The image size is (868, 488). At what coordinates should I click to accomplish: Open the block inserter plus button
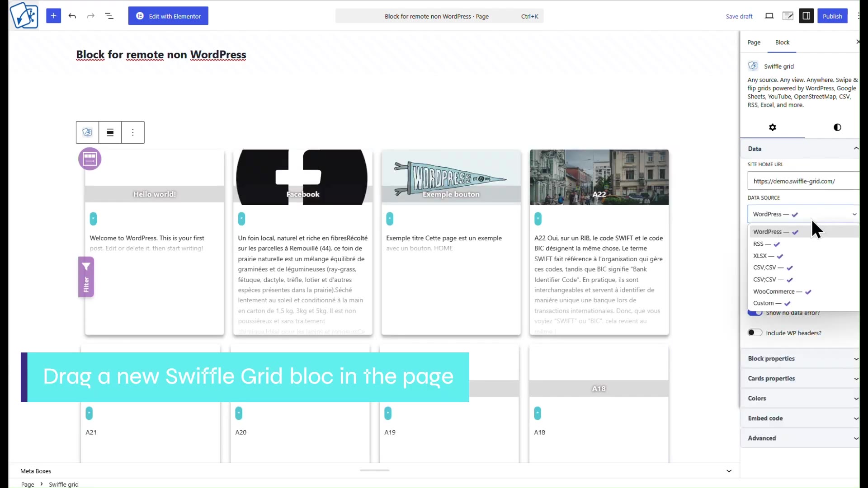coord(53,16)
